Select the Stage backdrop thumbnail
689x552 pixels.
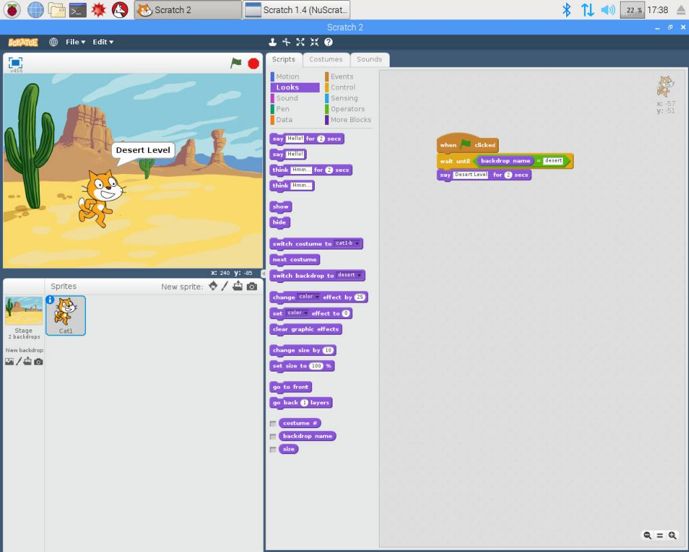[x=23, y=311]
